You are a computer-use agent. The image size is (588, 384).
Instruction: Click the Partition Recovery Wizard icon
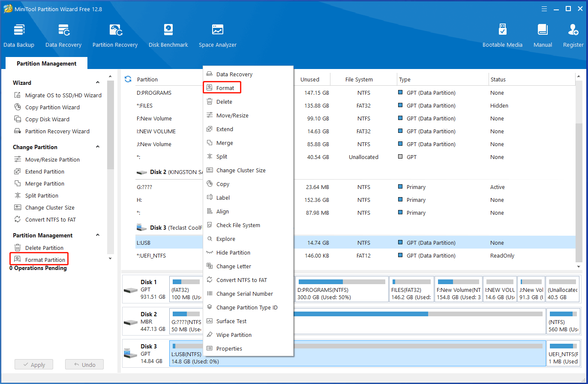coord(18,131)
